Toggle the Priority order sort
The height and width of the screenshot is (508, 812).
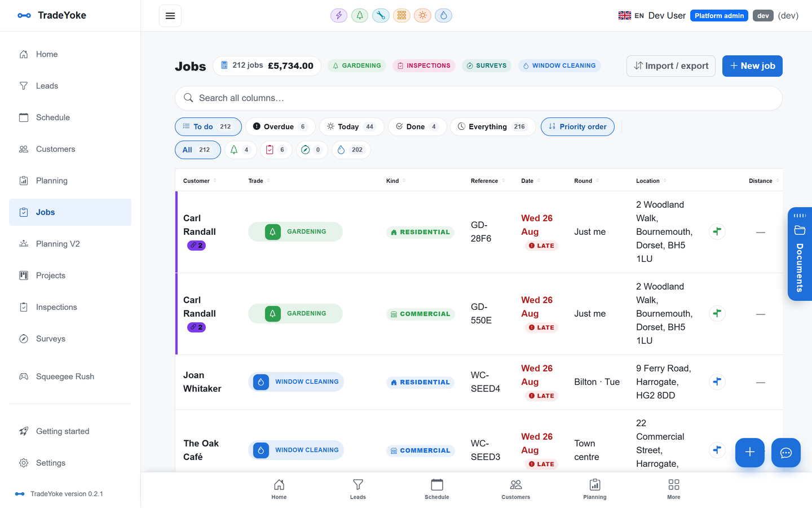coord(577,126)
